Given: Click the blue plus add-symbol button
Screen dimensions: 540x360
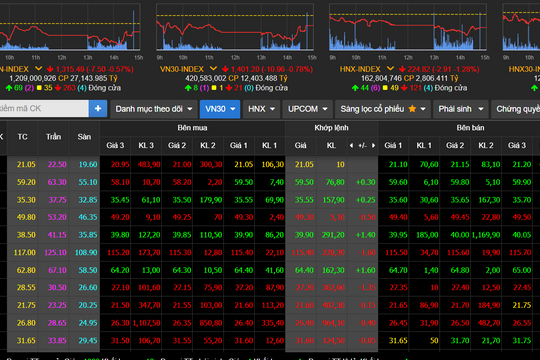Looking at the screenshot, I should tap(98, 109).
